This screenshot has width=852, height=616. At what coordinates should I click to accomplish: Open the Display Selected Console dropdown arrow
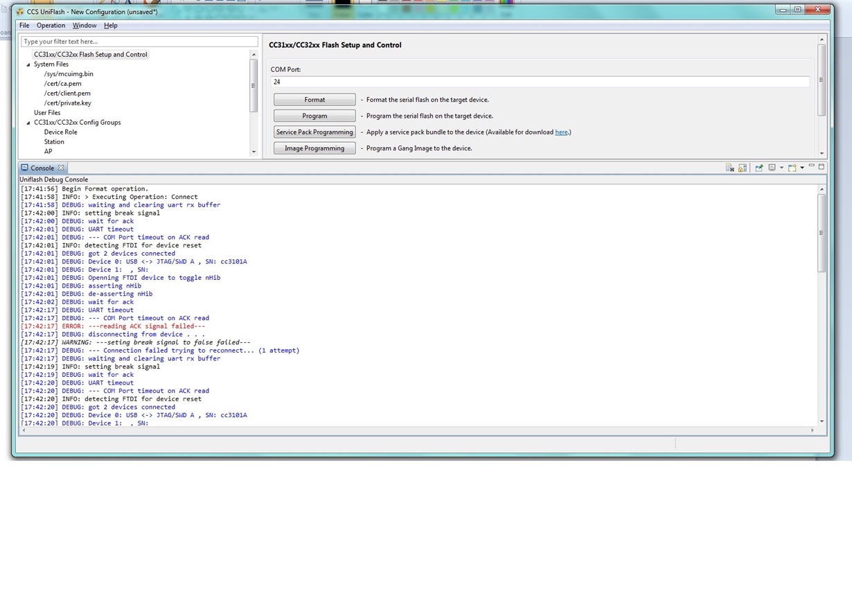click(781, 168)
